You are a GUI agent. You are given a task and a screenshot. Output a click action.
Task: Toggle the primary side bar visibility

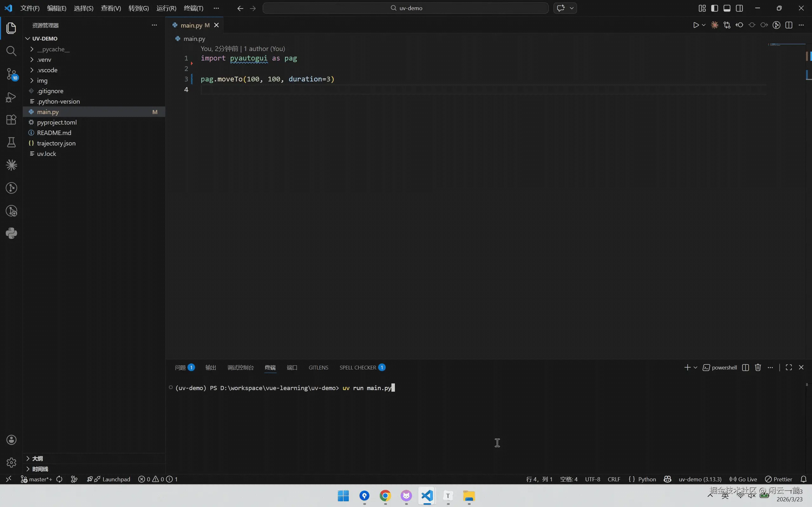[714, 8]
